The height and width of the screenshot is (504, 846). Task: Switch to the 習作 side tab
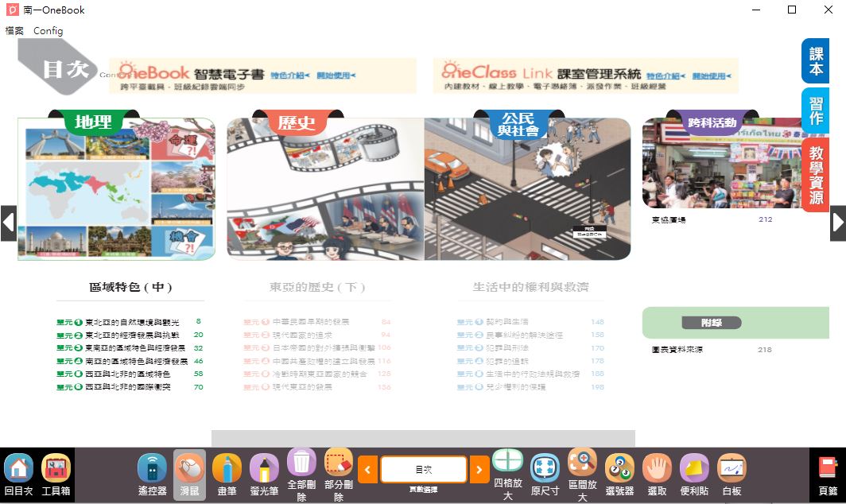tap(816, 110)
